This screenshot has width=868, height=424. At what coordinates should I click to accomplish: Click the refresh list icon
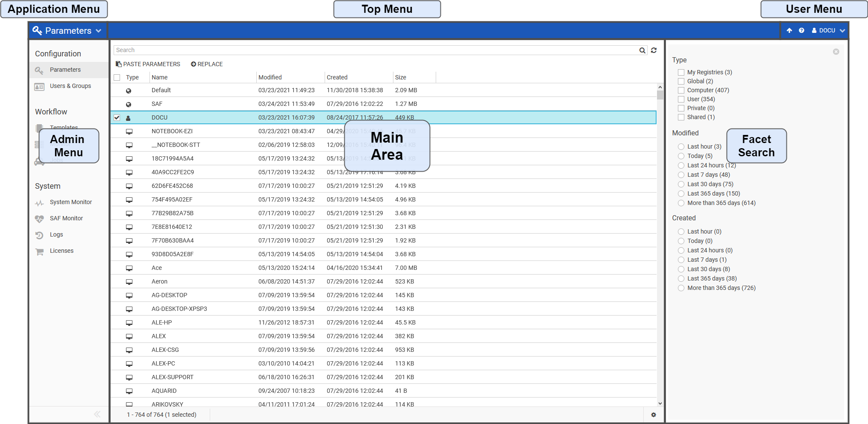click(x=654, y=50)
